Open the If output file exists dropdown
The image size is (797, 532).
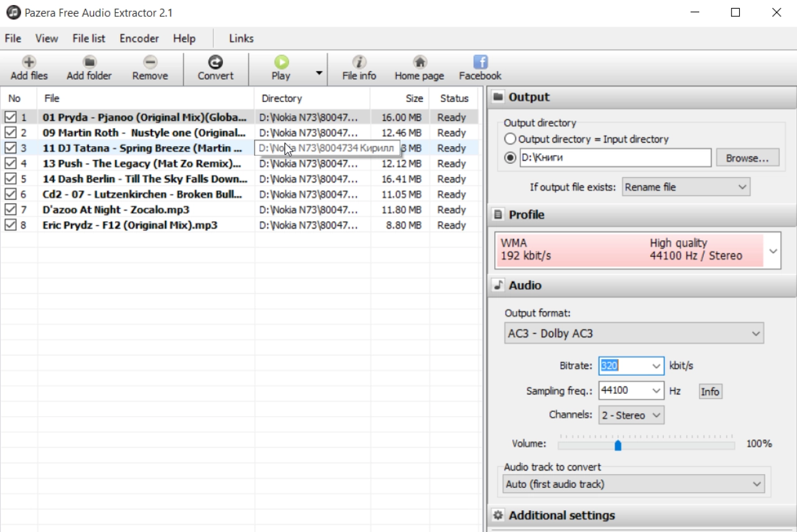(x=686, y=187)
